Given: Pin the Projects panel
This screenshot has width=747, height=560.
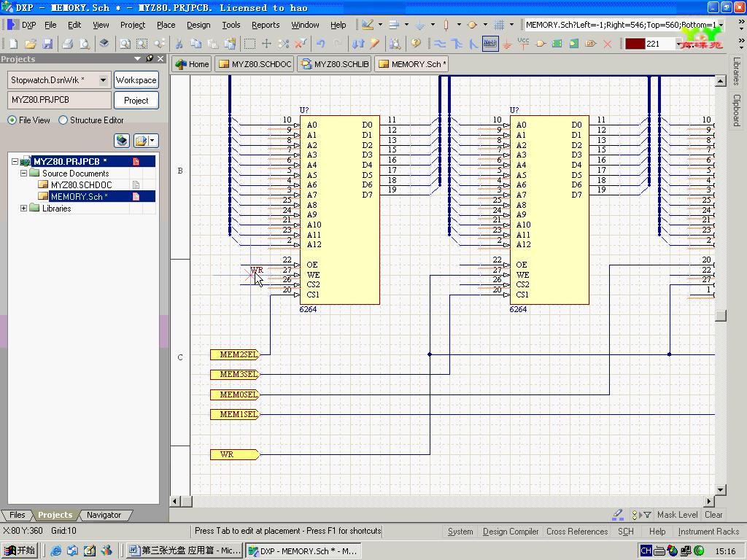Looking at the screenshot, I should [x=150, y=58].
